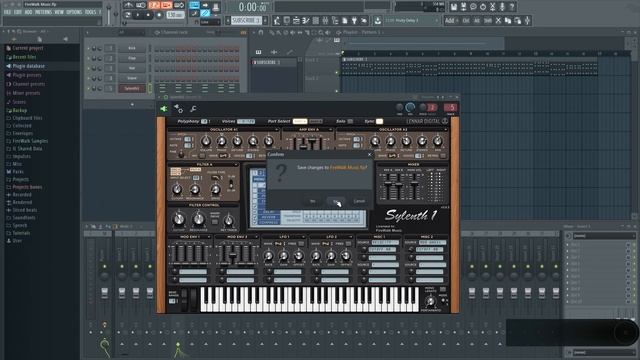Image resolution: width=640 pixels, height=360 pixels.
Task: Click the wrench icon in the Sylenth1 wrapper
Action: (x=193, y=109)
